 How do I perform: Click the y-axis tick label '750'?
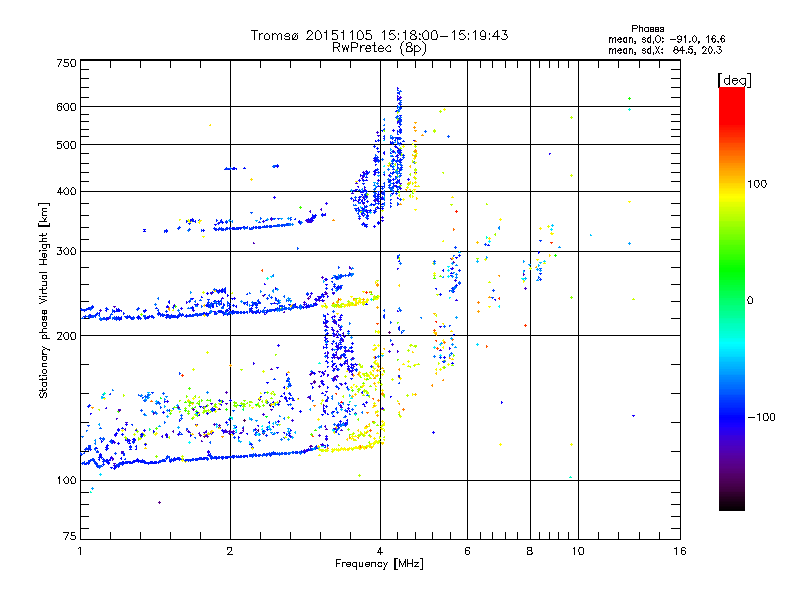coord(66,63)
